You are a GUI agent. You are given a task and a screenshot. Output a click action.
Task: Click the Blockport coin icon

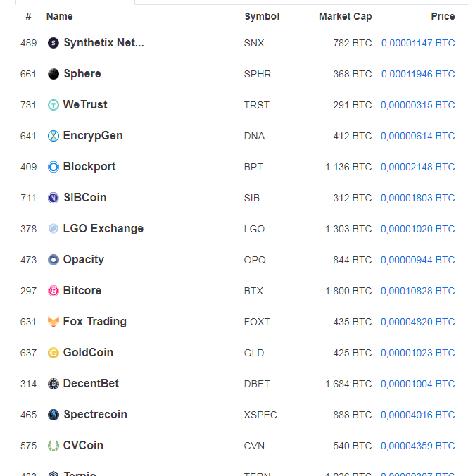53,167
